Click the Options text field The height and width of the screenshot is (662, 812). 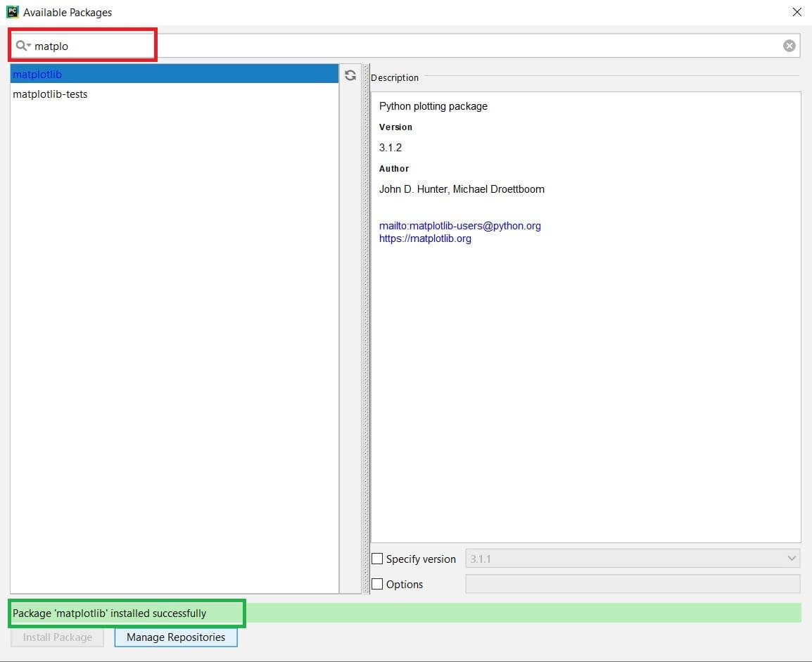click(x=633, y=584)
